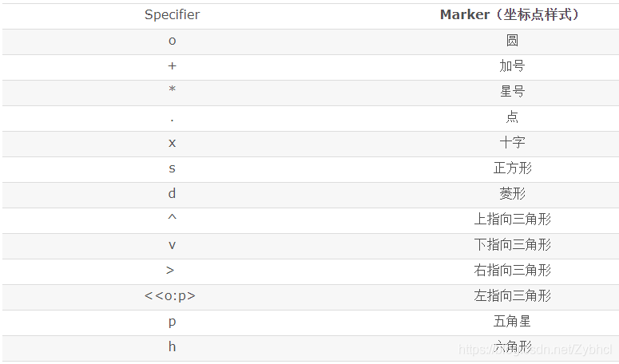Select the 'h' specifier cell
This screenshot has height=364, width=619.
click(x=172, y=346)
